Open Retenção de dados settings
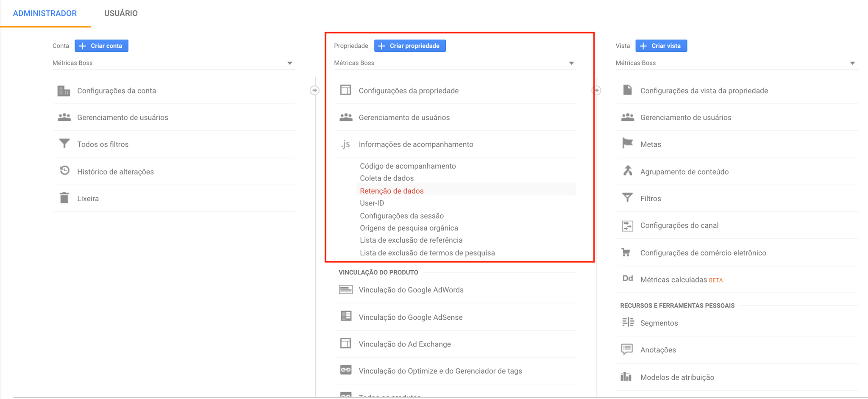868x399 pixels. pos(391,191)
